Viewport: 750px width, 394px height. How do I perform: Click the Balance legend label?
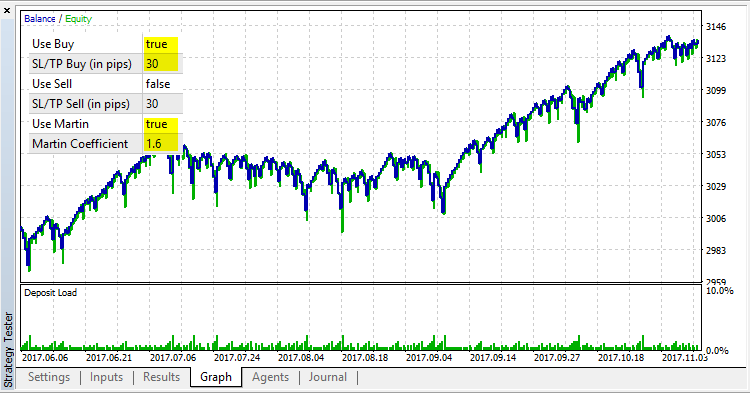pyautogui.click(x=40, y=19)
